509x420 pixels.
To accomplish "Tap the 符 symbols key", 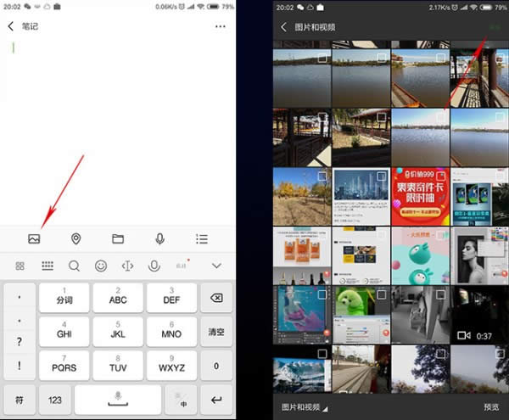I will pos(20,400).
